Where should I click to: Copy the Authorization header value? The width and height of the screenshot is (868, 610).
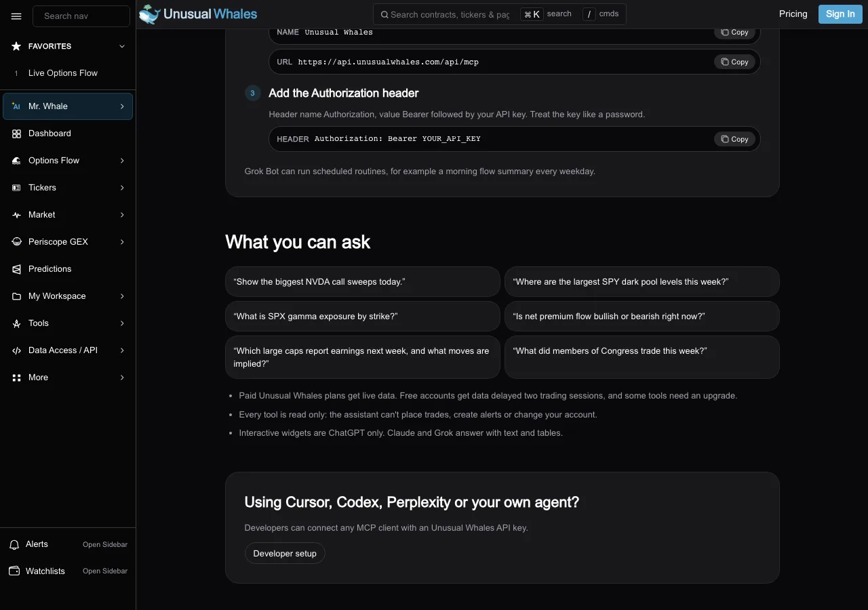(734, 139)
